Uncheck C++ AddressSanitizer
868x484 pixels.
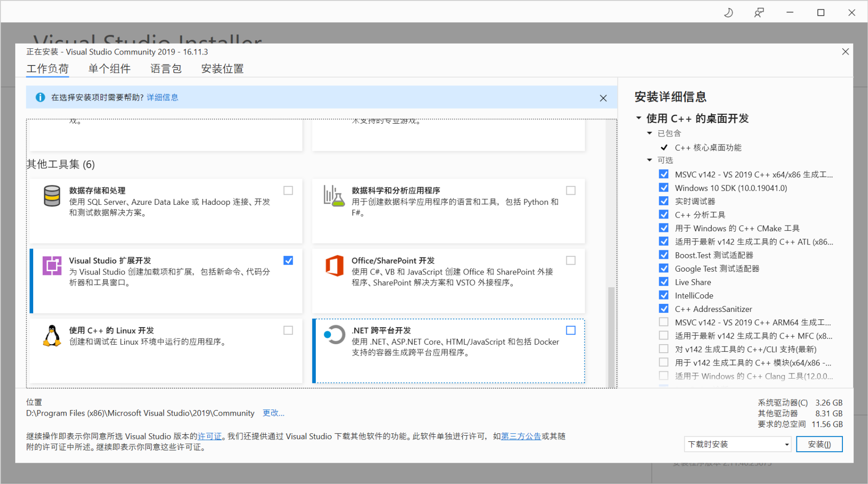click(x=664, y=309)
